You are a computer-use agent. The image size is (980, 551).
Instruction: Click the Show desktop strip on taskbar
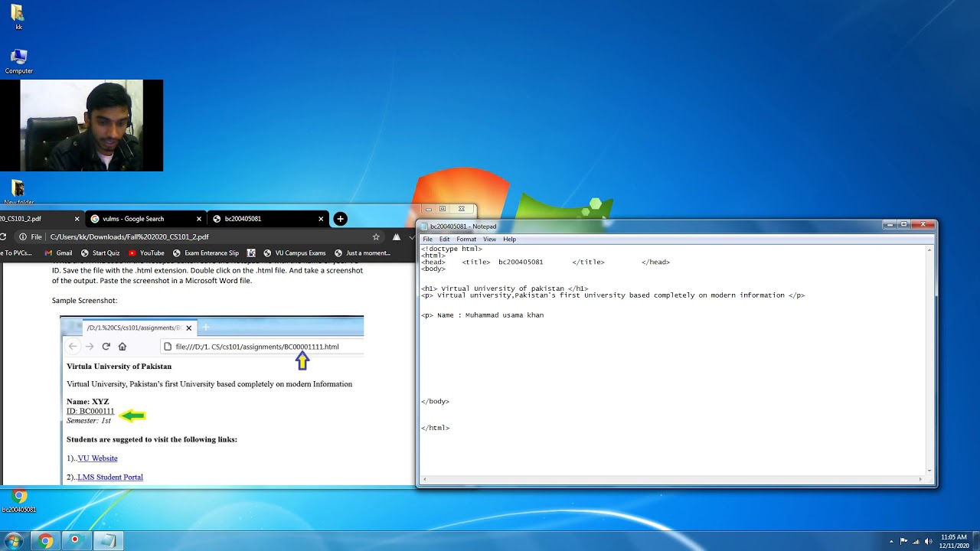coord(975,542)
